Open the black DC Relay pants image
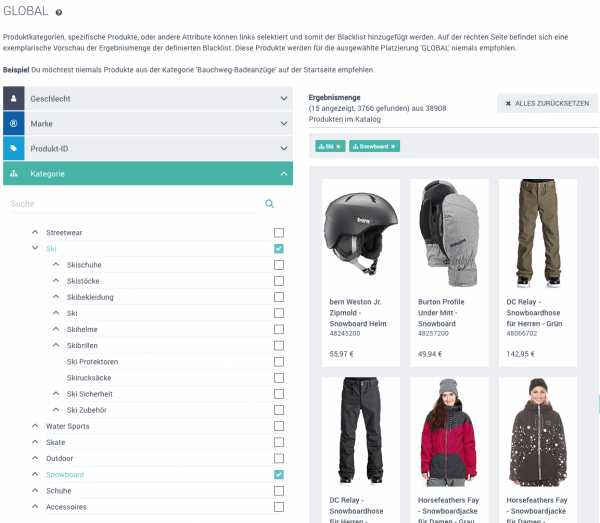The height and width of the screenshot is (523, 600). click(x=361, y=431)
